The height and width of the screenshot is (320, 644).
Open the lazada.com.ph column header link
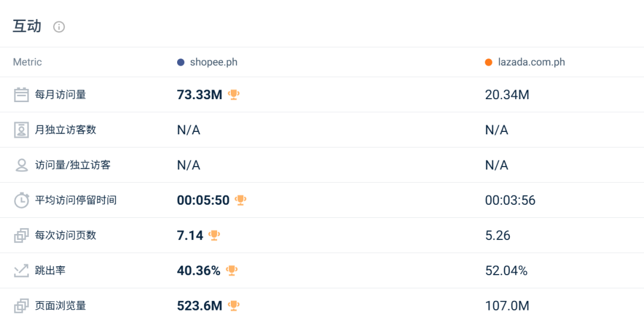point(531,62)
